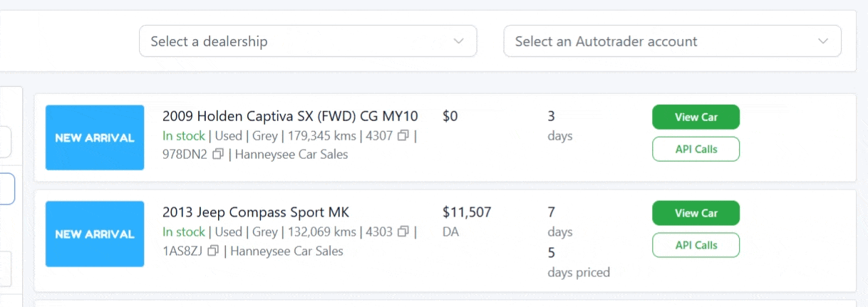Click the Jeep Compass New Arrival thumbnail
The image size is (868, 307).
(x=95, y=234)
